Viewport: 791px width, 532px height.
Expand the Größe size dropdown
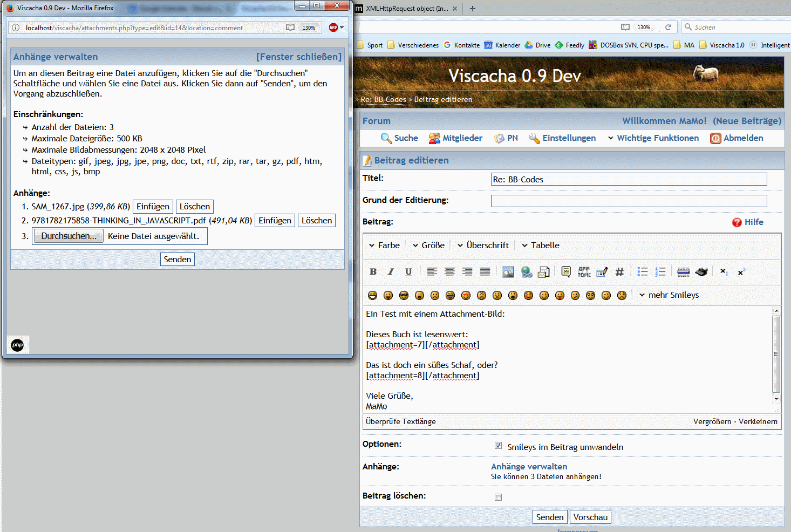click(x=428, y=245)
